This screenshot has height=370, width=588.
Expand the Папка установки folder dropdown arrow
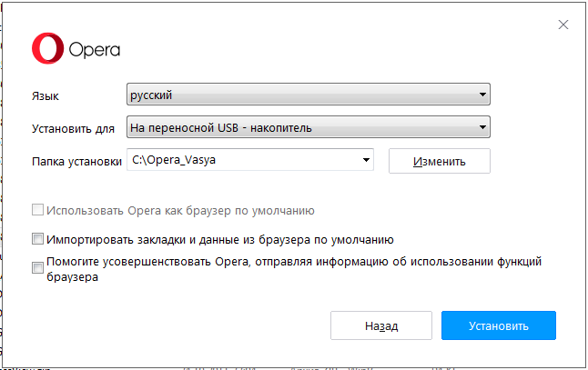[x=366, y=160]
